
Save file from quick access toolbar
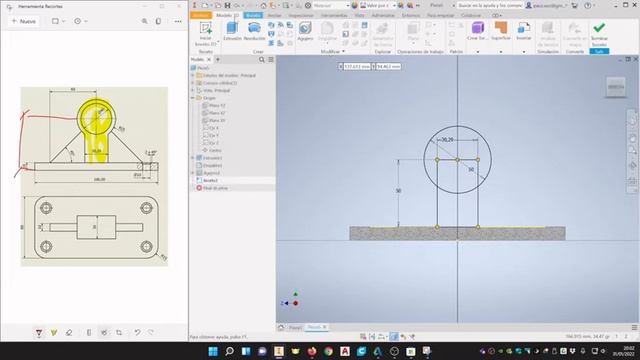pyautogui.click(x=227, y=6)
